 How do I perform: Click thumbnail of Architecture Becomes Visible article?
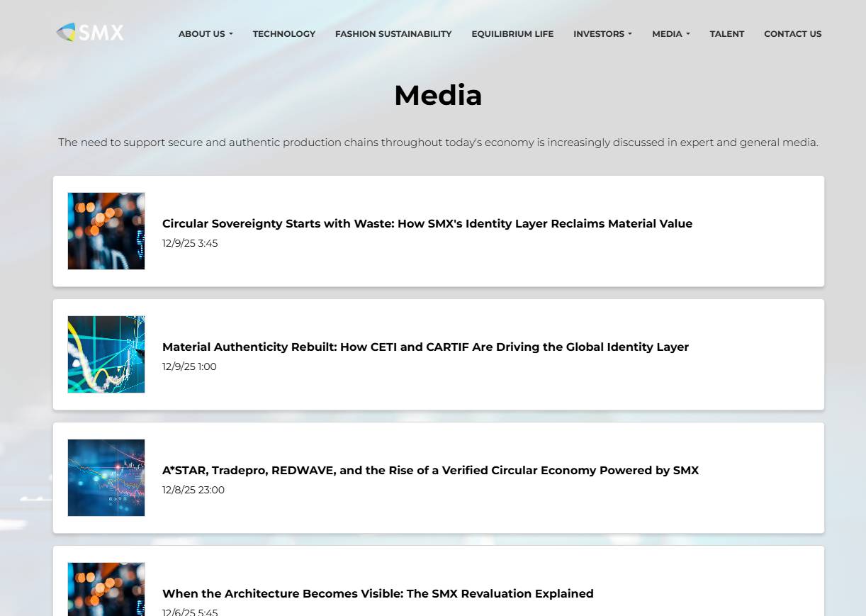[x=106, y=589]
